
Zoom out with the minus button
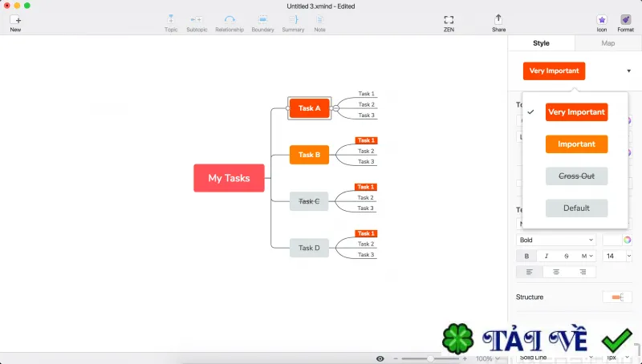coord(396,358)
